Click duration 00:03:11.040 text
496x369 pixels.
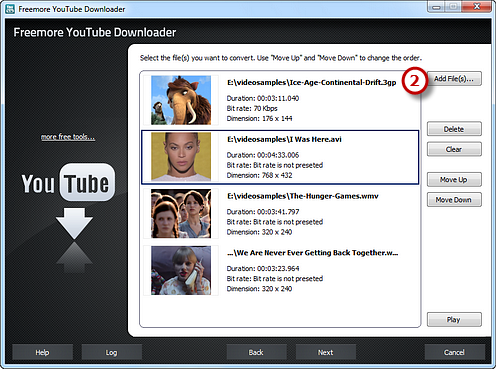tap(263, 98)
